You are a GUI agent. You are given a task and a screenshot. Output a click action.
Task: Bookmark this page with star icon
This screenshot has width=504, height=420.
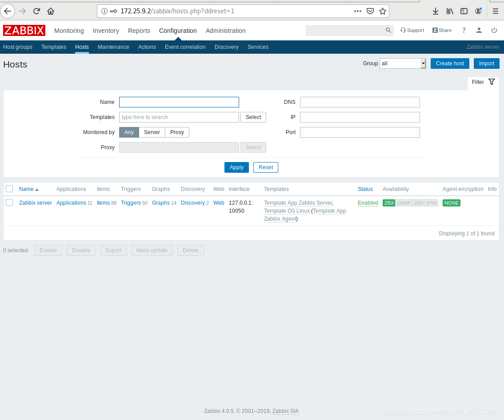pos(383,11)
